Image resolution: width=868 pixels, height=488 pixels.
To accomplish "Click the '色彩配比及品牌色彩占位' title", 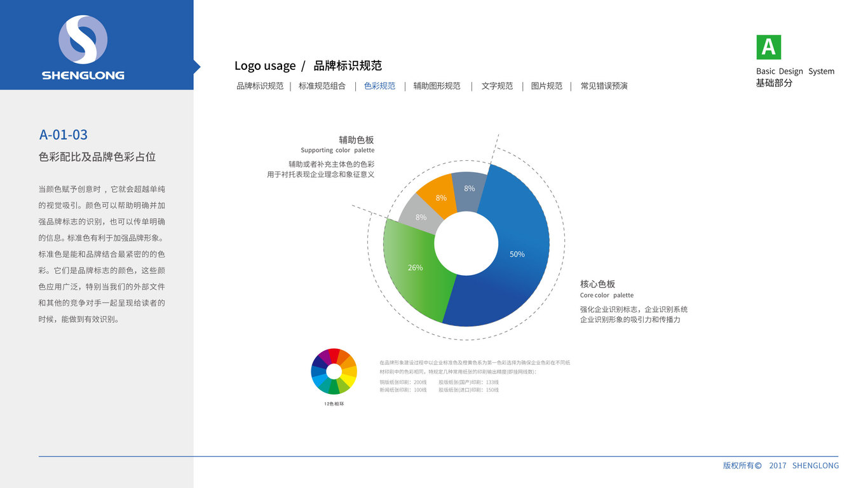I will pyautogui.click(x=97, y=156).
